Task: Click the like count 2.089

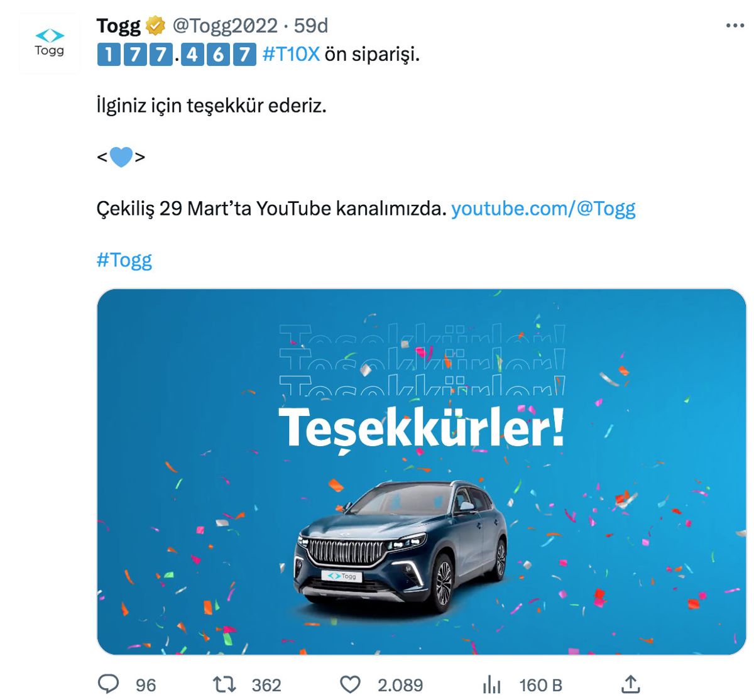Action: (400, 685)
